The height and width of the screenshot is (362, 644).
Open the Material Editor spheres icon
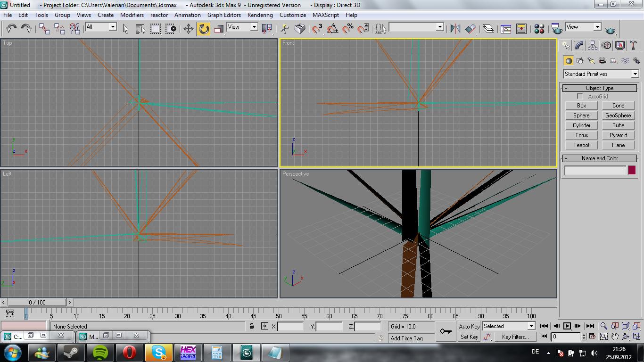539,29
